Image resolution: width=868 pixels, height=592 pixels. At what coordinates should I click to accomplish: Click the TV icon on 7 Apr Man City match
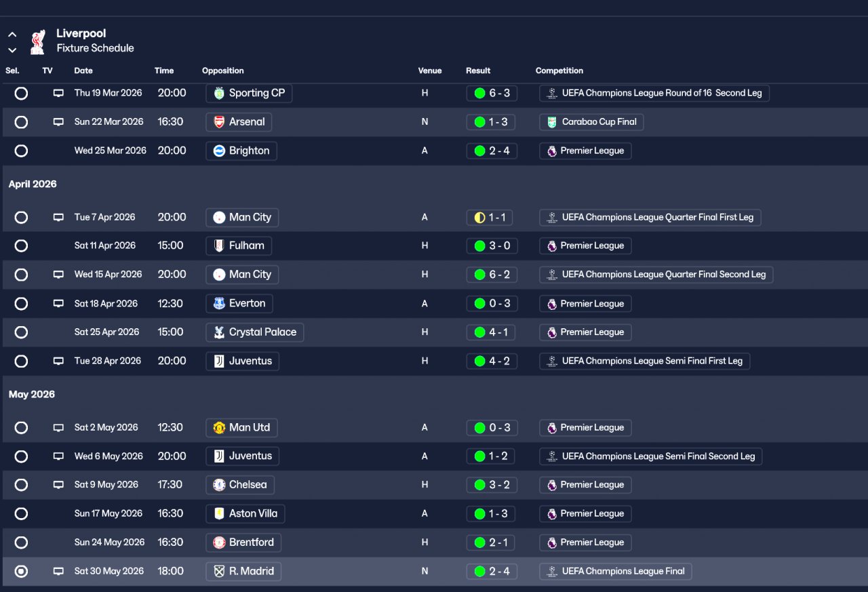point(58,218)
